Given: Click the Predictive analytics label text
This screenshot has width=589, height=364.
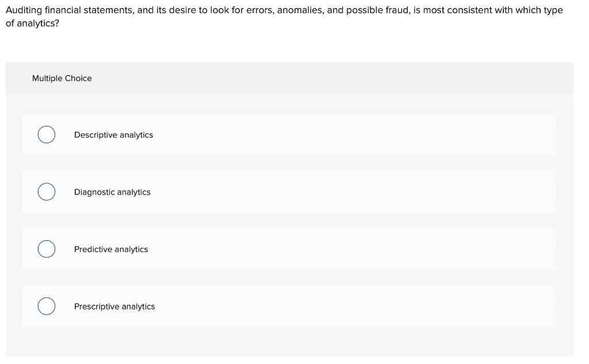Looking at the screenshot, I should pos(111,249).
